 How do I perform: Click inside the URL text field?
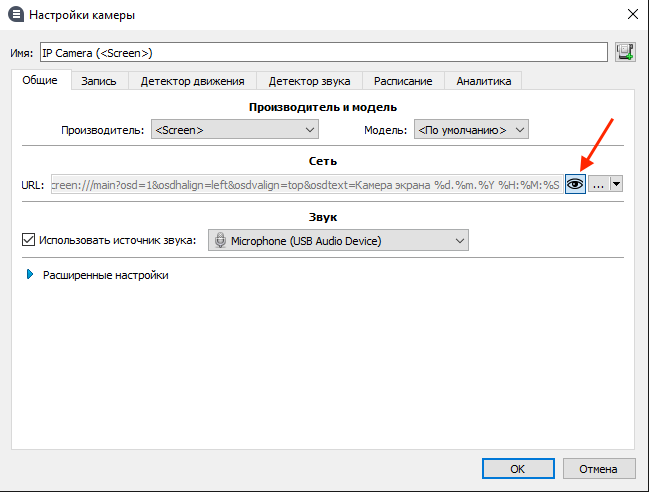pyautogui.click(x=305, y=184)
